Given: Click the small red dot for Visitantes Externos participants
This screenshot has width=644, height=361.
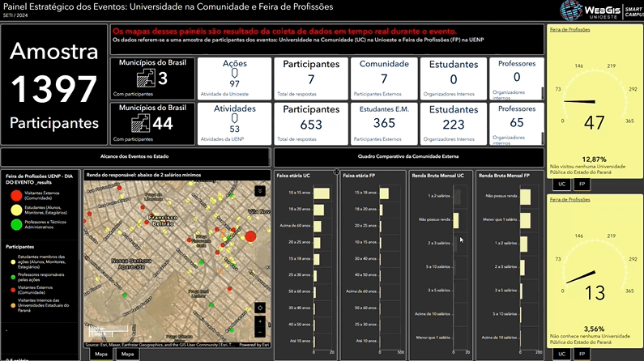Looking at the screenshot, I should 13,290.
